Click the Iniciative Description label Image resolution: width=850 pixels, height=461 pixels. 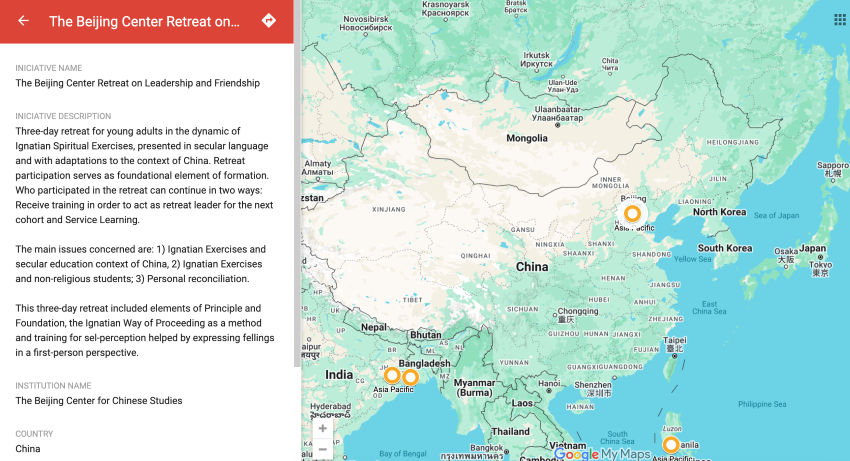63,116
